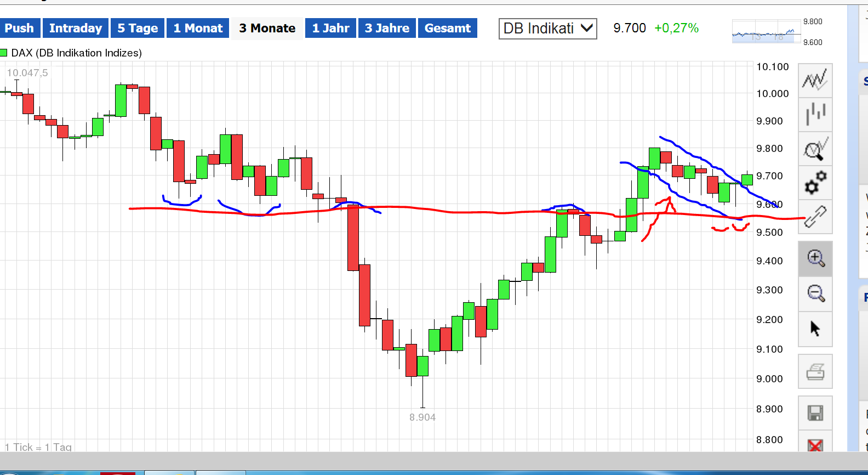Switch to the Push tab
Image resolution: width=868 pixels, height=475 pixels.
20,28
